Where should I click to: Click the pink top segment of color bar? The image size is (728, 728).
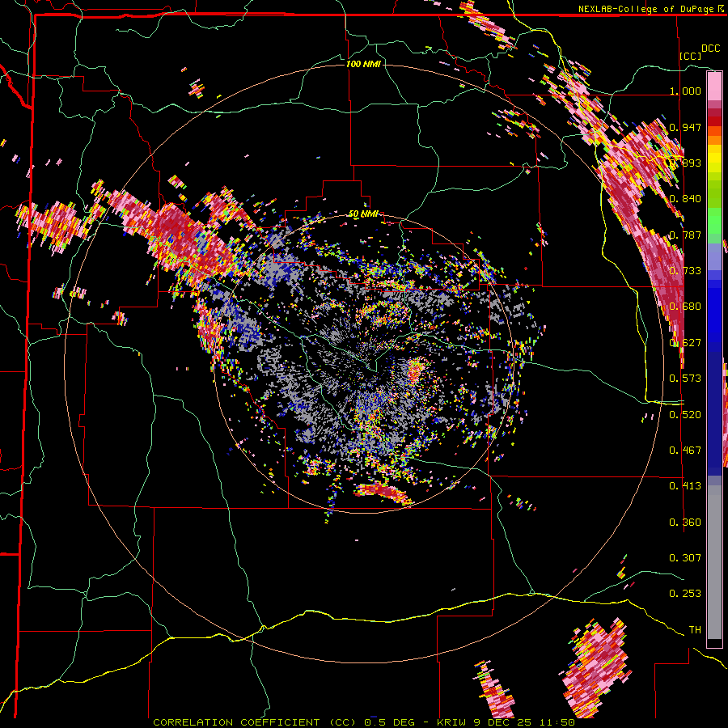[x=714, y=86]
